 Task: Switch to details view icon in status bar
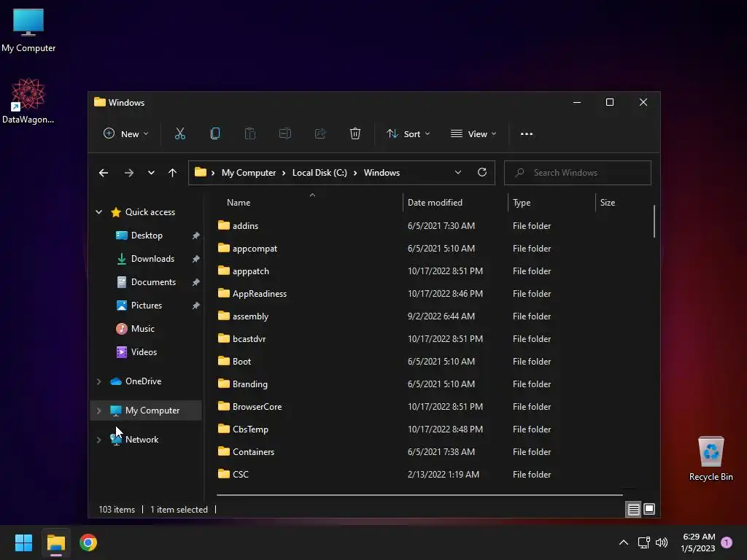click(633, 510)
